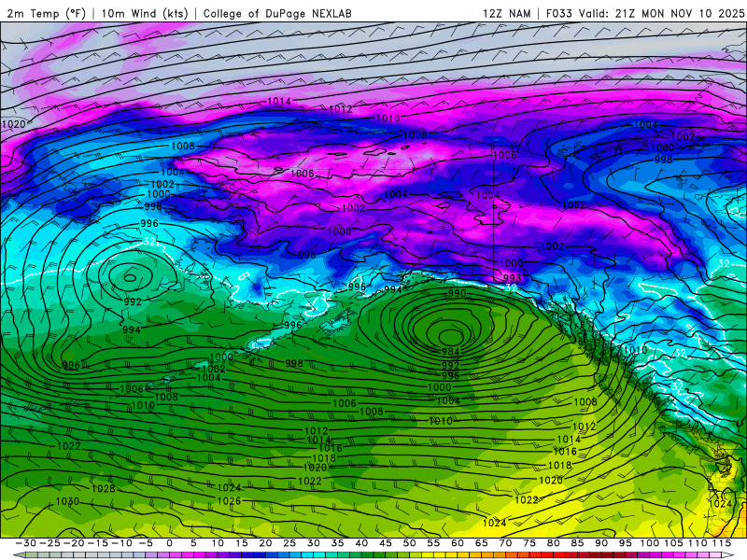
Task: Select the 1028 pressure contour label
Action: pos(103,488)
